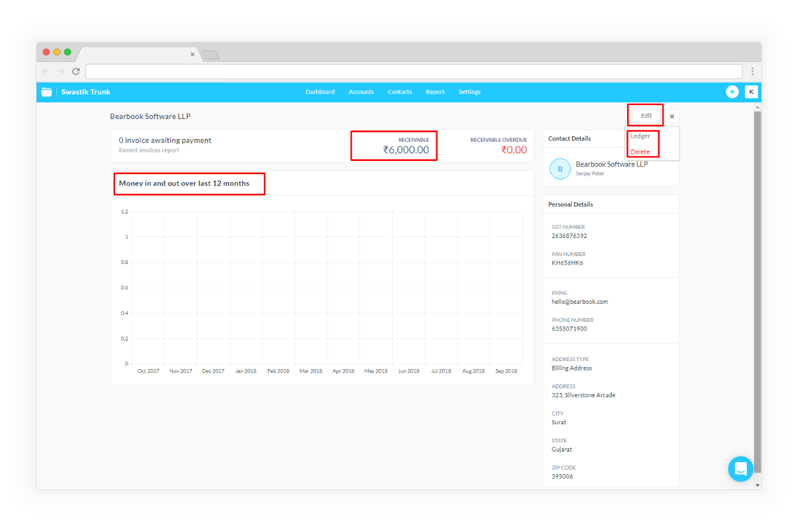Open the Dashboard menu
The width and height of the screenshot is (798, 532).
(320, 92)
